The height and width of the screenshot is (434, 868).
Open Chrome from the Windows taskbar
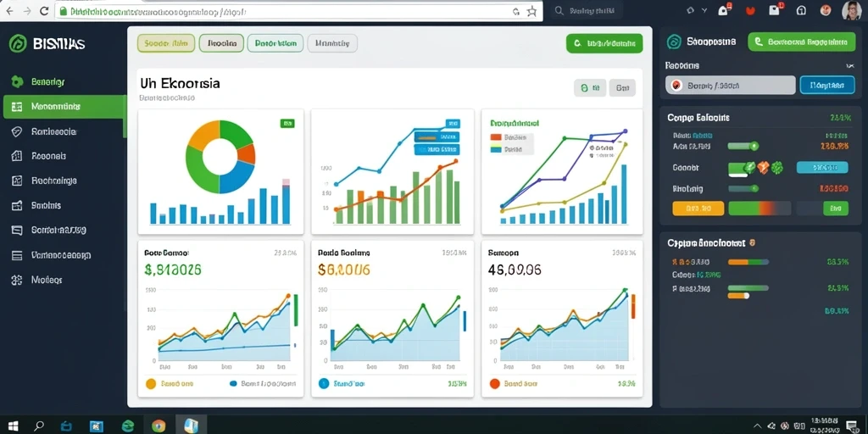pos(159,426)
